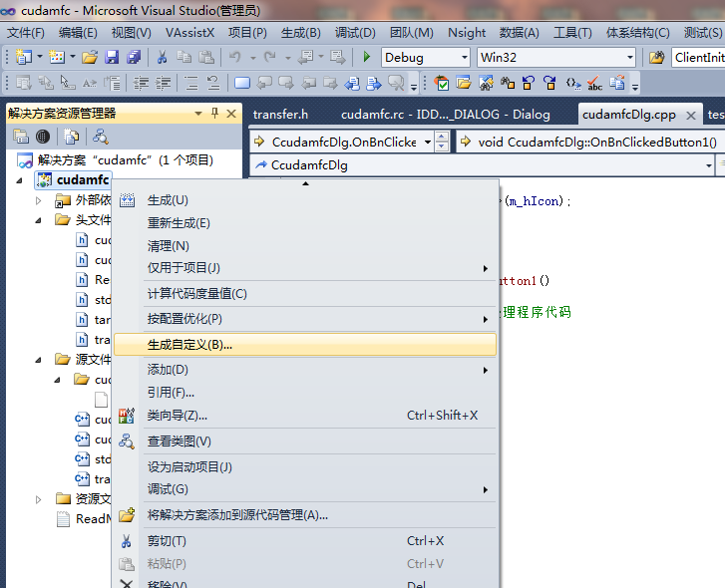Close the cudamfcDlg.cpp tab

click(x=691, y=115)
